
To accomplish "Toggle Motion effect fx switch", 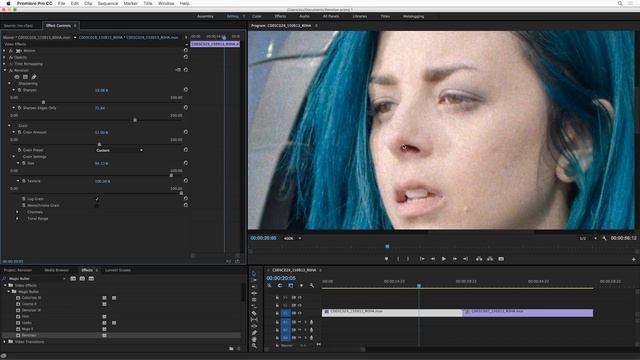I will point(11,51).
